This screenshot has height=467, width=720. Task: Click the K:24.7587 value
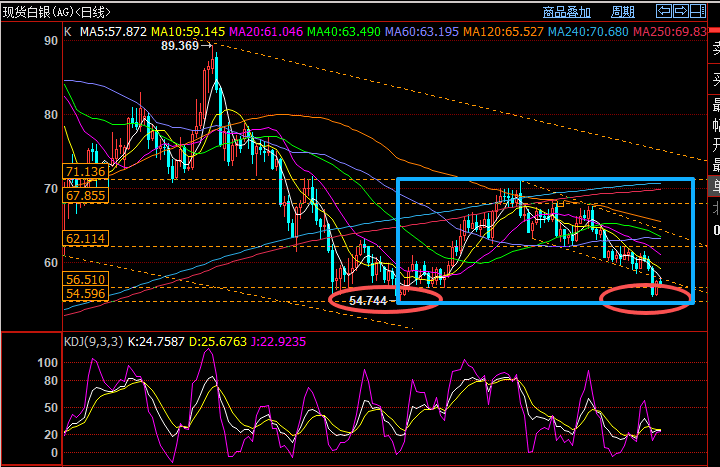pyautogui.click(x=156, y=342)
